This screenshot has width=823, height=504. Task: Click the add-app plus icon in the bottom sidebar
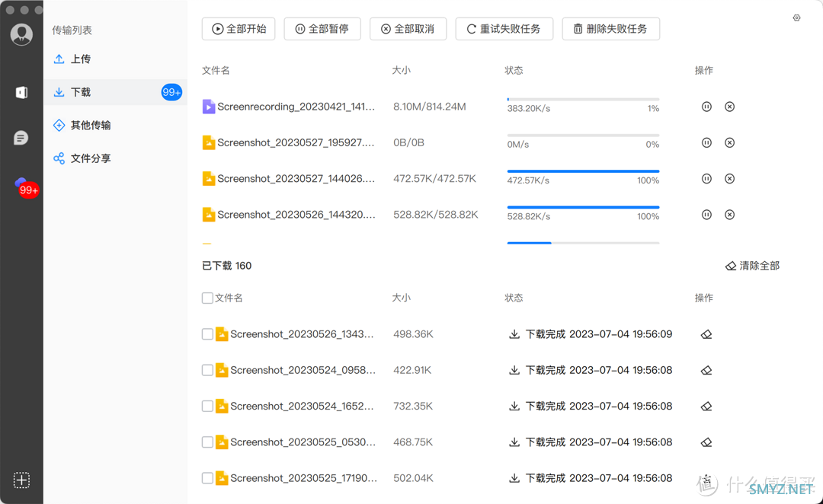(21, 480)
